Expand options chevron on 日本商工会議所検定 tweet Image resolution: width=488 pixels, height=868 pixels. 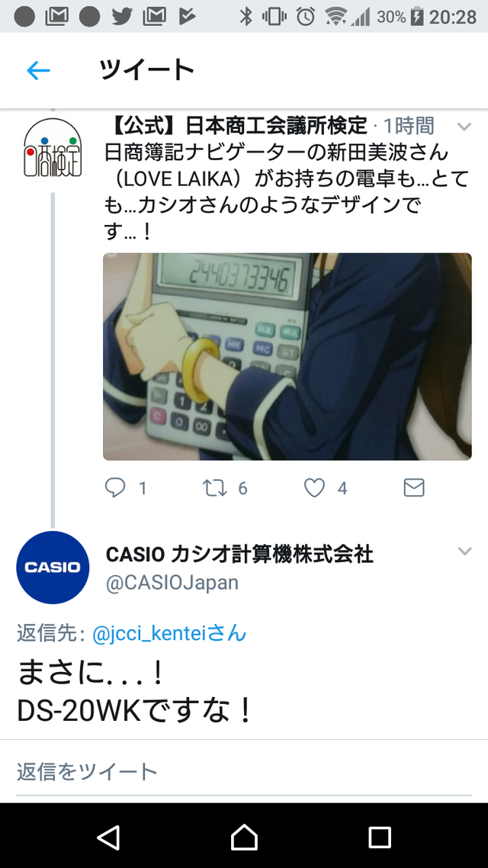pyautogui.click(x=464, y=127)
